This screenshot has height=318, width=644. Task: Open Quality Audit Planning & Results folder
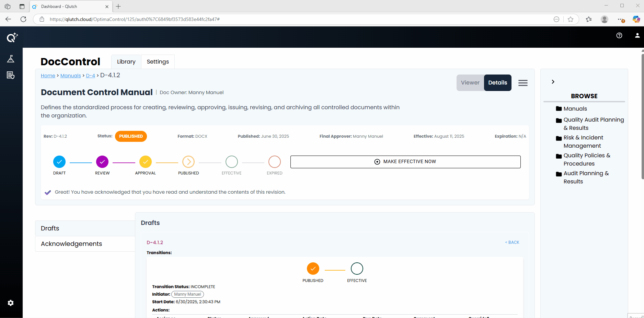coord(590,124)
